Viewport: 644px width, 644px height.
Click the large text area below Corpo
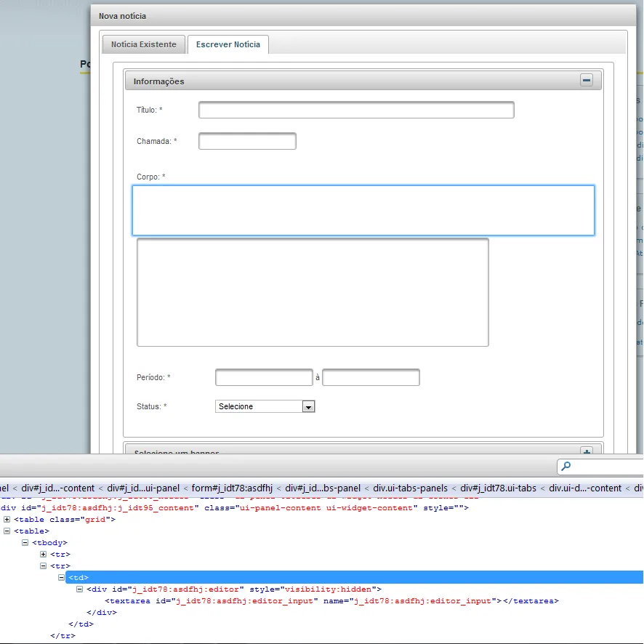pyautogui.click(x=313, y=292)
